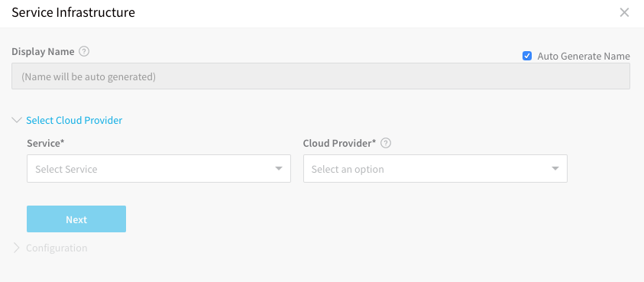Open the Display Name help tooltip icon
This screenshot has height=282, width=644.
84,52
